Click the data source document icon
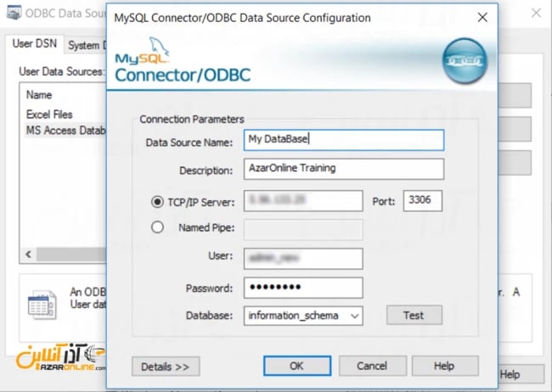The height and width of the screenshot is (392, 552). pyautogui.click(x=42, y=305)
